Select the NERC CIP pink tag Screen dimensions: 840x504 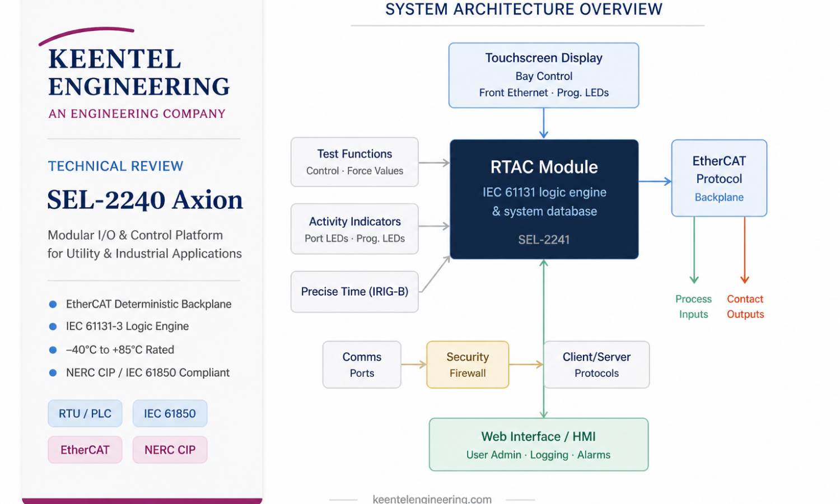tap(170, 450)
